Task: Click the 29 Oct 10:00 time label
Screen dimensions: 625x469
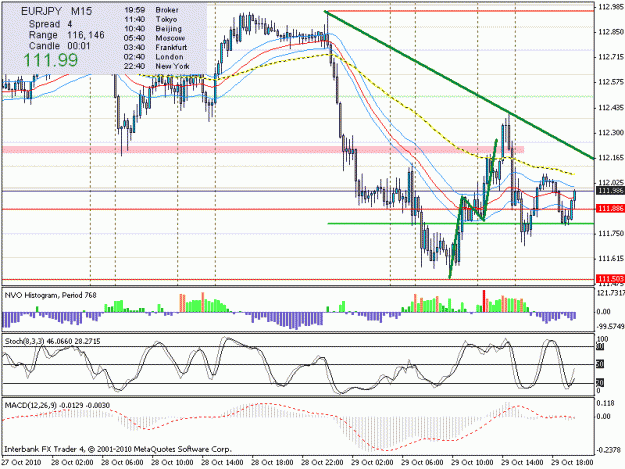Action: coord(472,463)
